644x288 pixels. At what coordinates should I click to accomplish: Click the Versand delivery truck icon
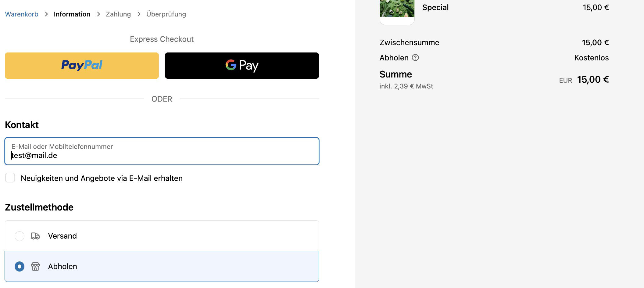click(35, 236)
